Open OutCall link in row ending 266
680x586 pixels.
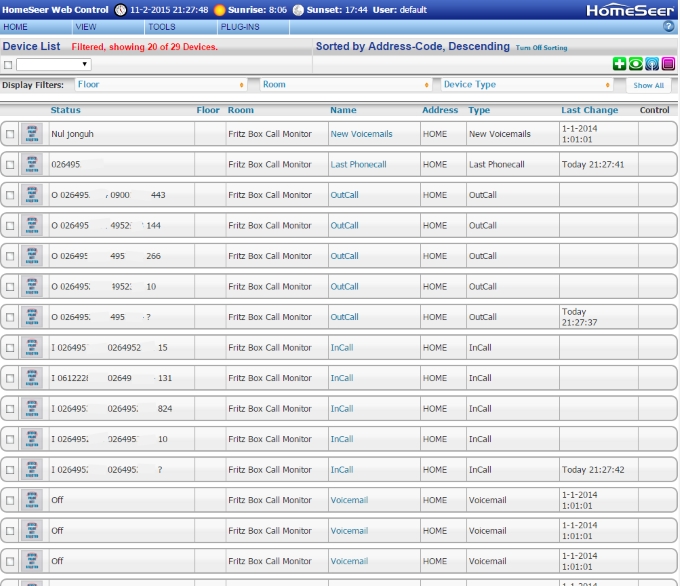(x=344, y=256)
